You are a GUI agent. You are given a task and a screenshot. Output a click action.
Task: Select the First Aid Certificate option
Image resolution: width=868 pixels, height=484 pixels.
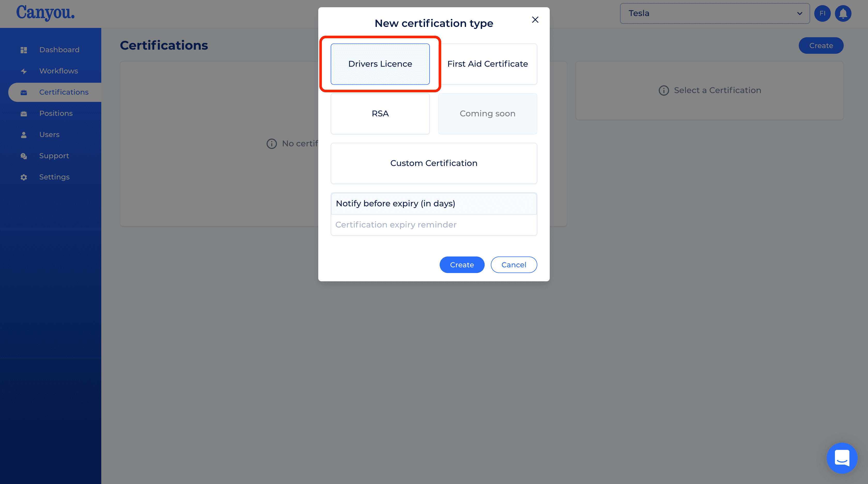click(487, 64)
